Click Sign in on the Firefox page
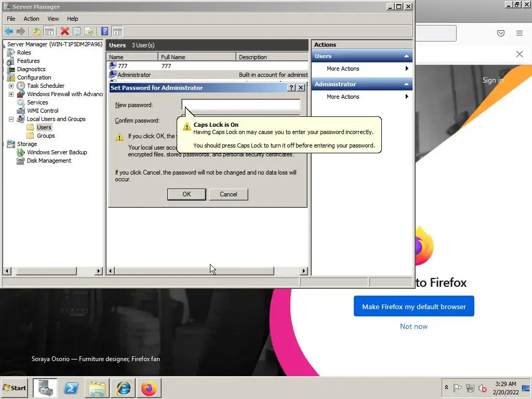This screenshot has width=532, height=399. (493, 81)
